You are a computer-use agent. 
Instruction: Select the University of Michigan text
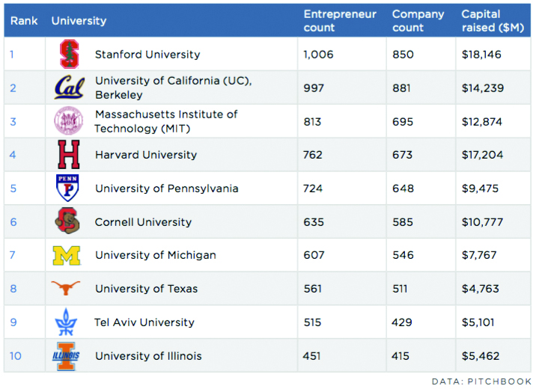pos(156,255)
